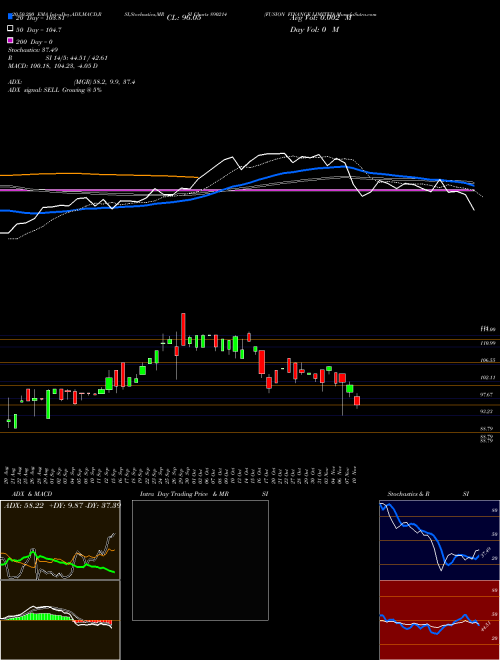Viewport: 500px width, 660px height.
Task: Click the 'ADX signal: SELL' line
Action: pos(55,90)
